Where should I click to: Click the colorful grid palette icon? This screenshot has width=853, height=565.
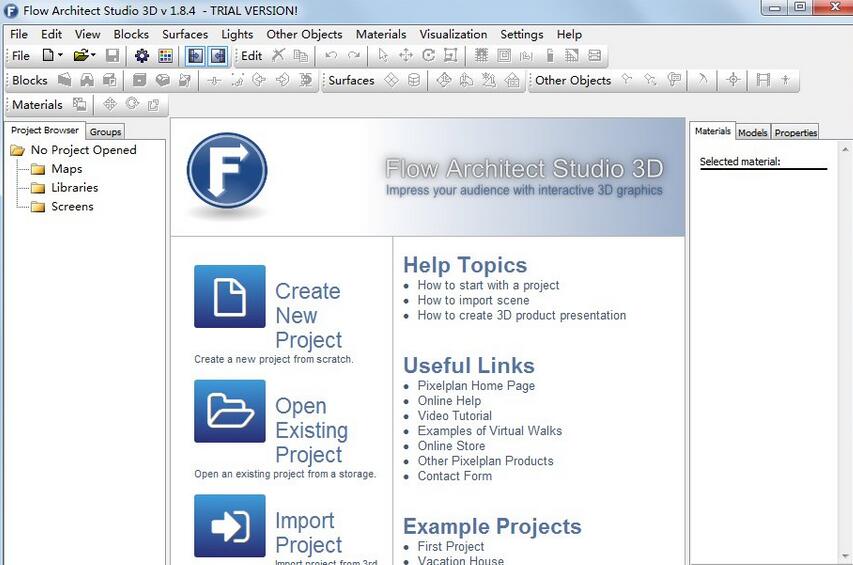[x=165, y=55]
